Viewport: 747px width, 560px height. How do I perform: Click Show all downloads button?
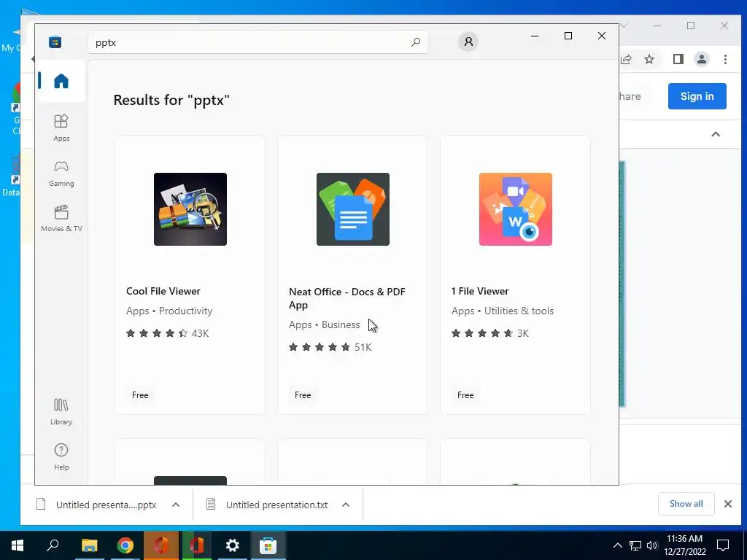tap(686, 504)
